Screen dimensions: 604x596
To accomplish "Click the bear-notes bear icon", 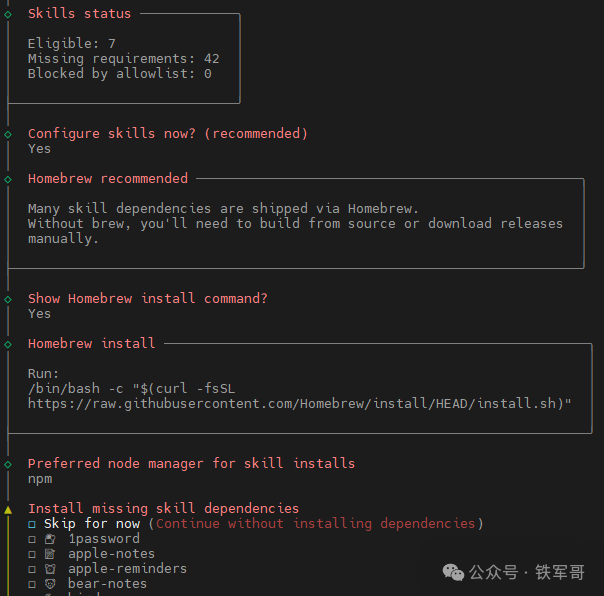I will (x=50, y=584).
